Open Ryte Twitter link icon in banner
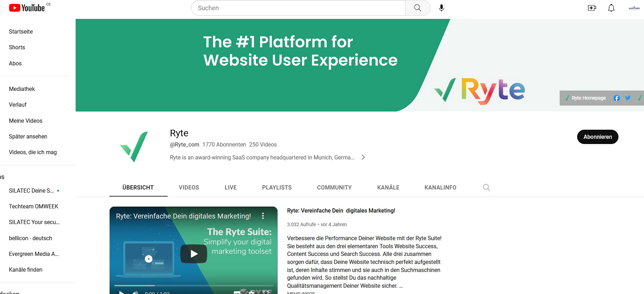Image resolution: width=644 pixels, height=294 pixels. (x=628, y=98)
